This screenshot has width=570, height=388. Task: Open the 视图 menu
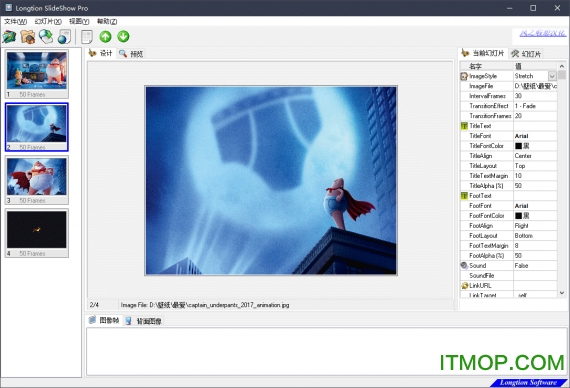79,21
